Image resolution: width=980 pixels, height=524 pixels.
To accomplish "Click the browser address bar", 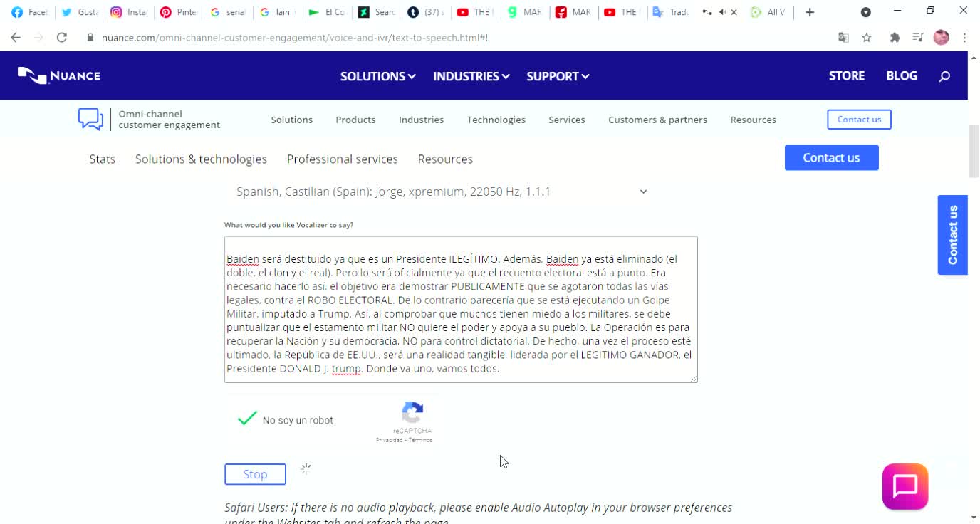I will [x=456, y=38].
